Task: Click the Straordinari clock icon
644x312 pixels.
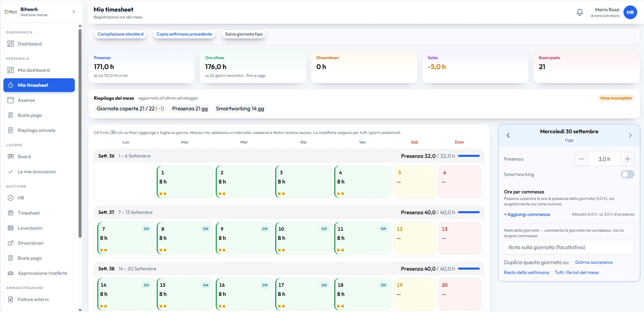Action: [x=11, y=243]
